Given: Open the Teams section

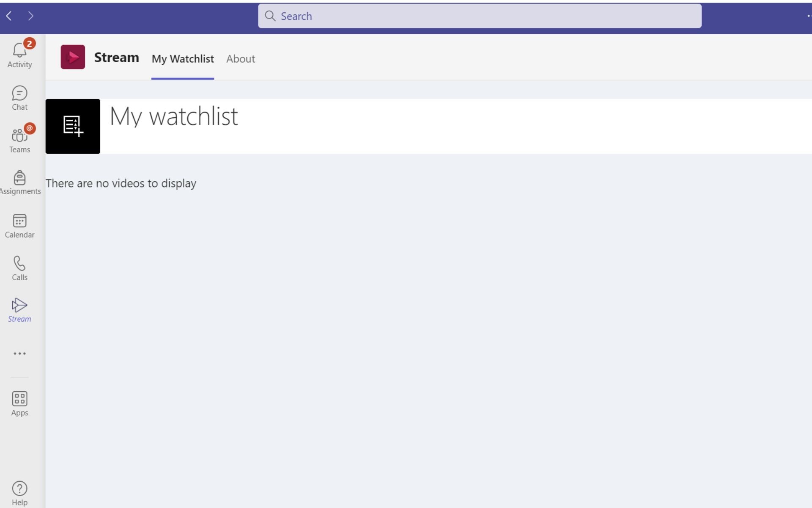Looking at the screenshot, I should pos(19,141).
